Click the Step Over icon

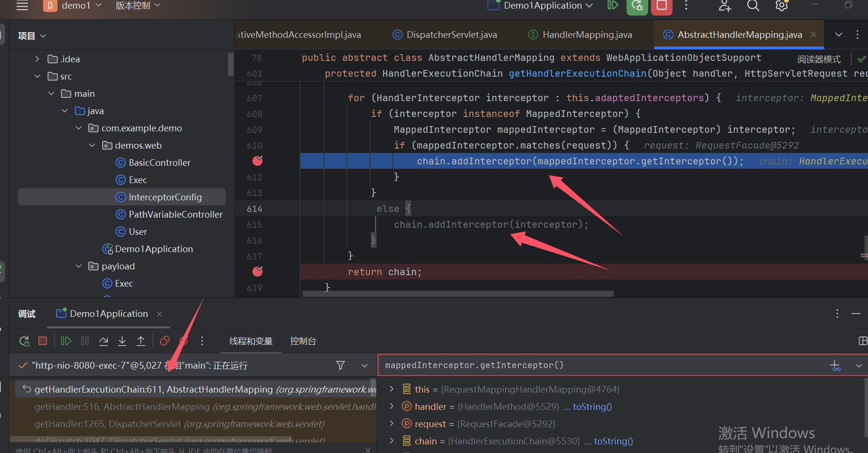(103, 341)
